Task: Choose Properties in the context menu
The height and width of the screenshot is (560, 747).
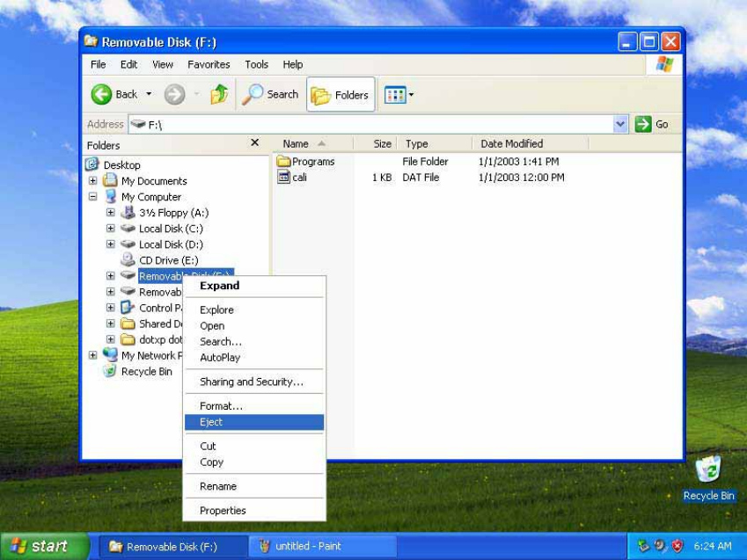Action: pyautogui.click(x=254, y=511)
